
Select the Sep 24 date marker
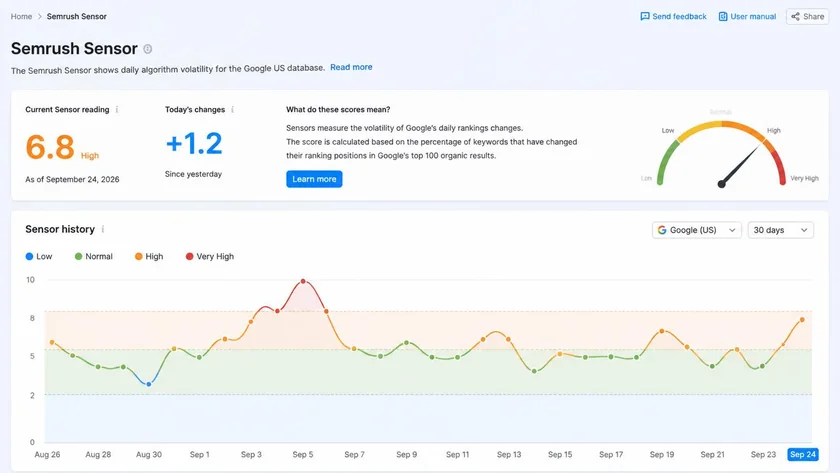tap(802, 454)
